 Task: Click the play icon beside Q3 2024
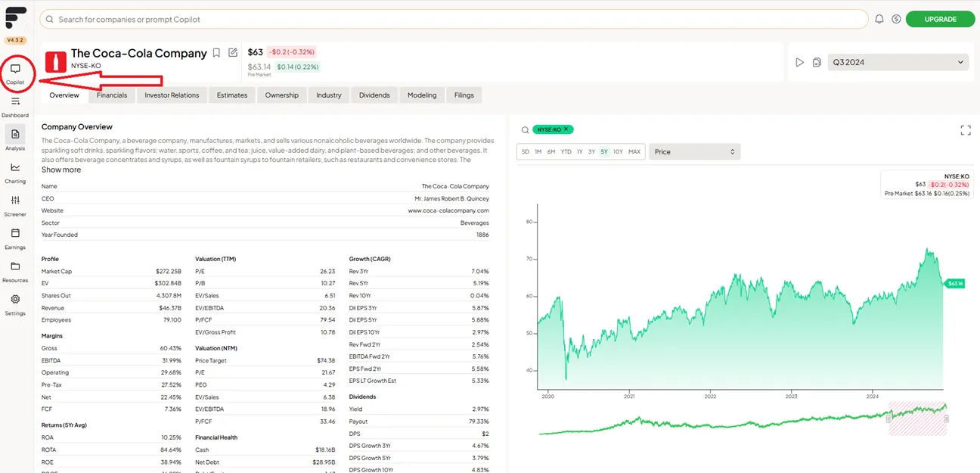pyautogui.click(x=799, y=62)
